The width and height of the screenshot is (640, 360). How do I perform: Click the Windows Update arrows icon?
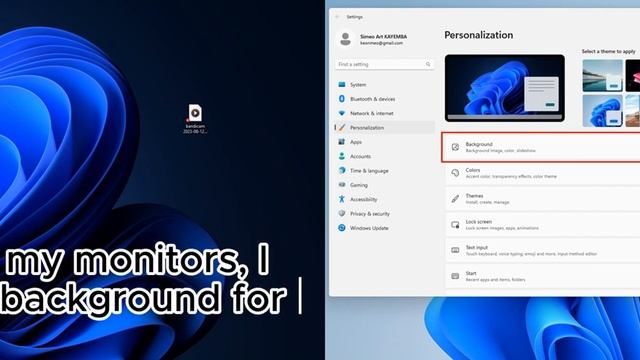pyautogui.click(x=342, y=228)
